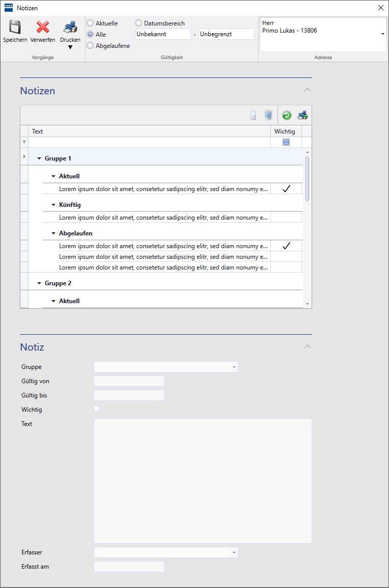Collapse the Abgelaufen subgroup
This screenshot has width=389, height=588.
click(x=53, y=233)
